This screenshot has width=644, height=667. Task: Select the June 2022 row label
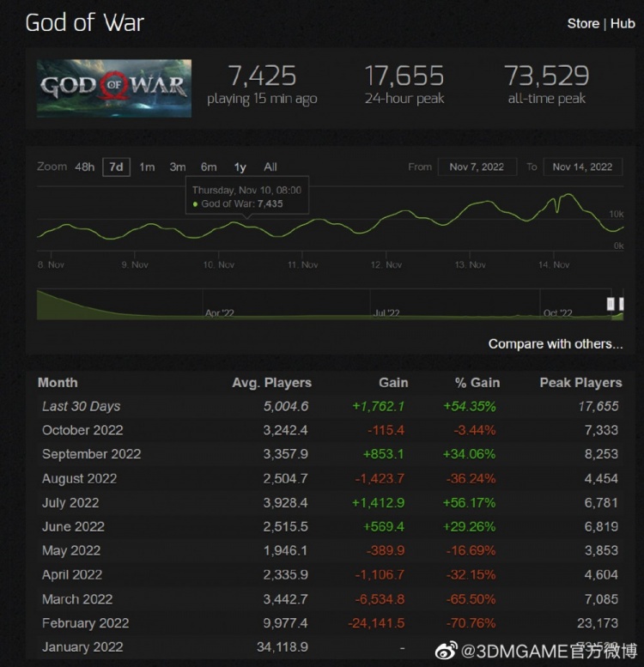tap(73, 526)
